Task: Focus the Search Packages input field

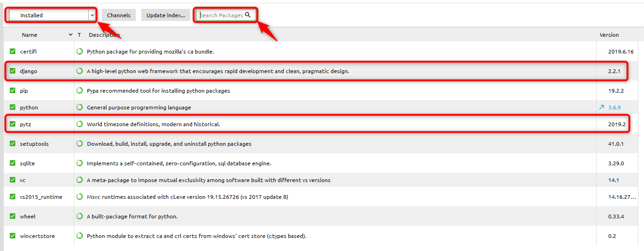Action: (x=221, y=15)
